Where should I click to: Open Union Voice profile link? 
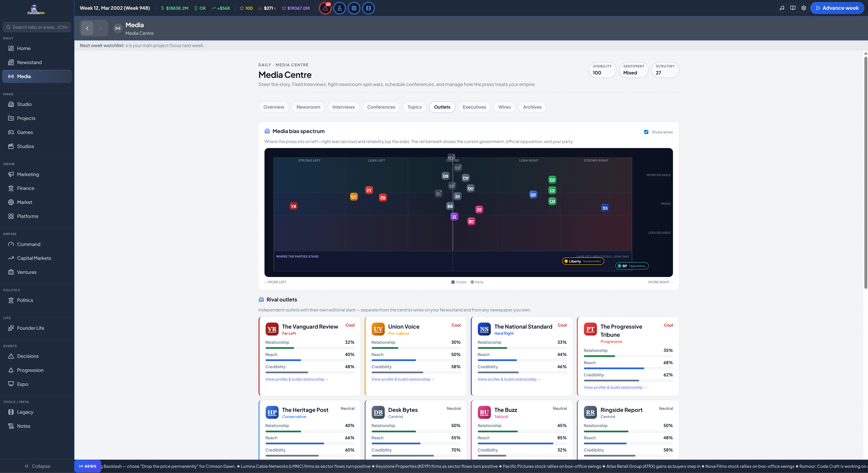pyautogui.click(x=403, y=379)
